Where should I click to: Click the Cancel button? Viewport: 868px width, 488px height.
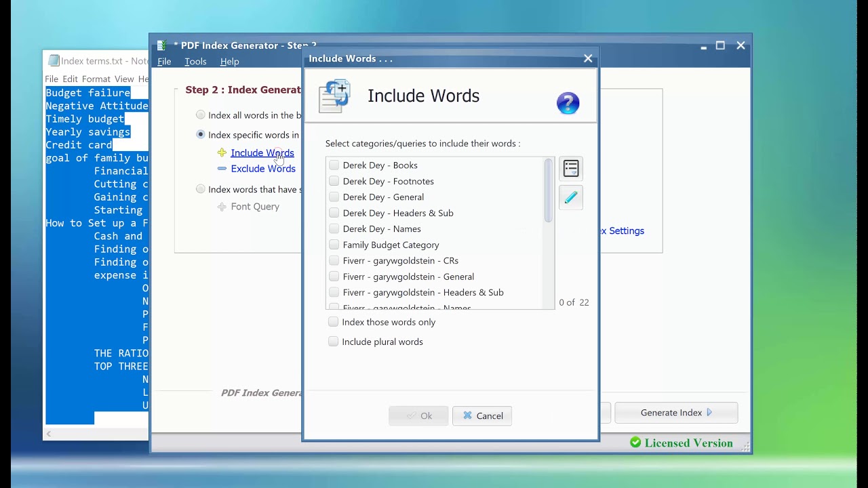pos(482,415)
